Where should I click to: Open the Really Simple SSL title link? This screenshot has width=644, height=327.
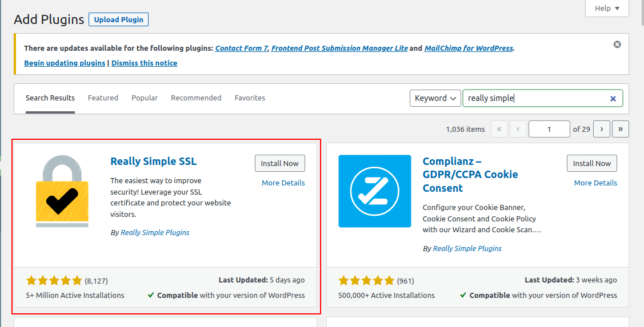[154, 162]
